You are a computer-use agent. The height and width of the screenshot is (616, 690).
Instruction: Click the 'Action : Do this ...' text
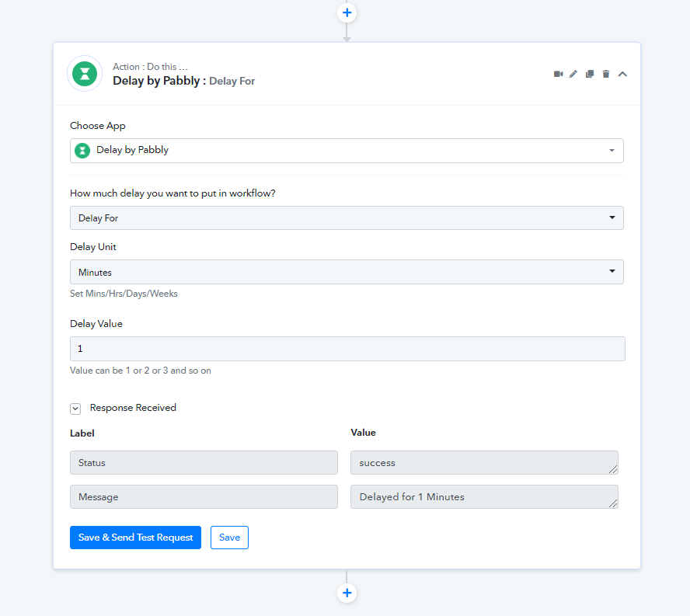point(150,67)
